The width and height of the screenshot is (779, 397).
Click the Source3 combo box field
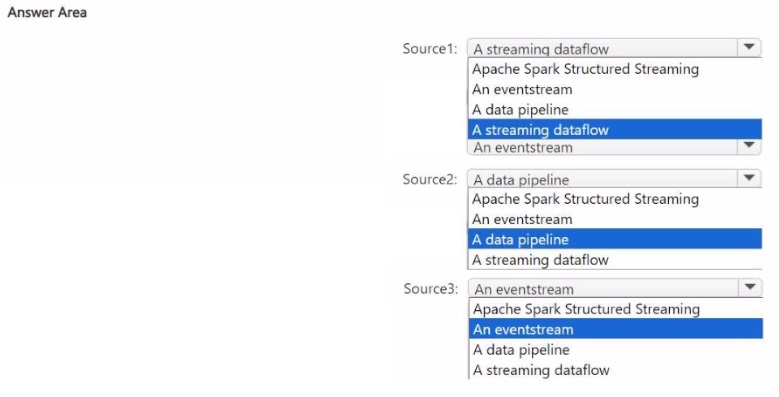(x=615, y=288)
